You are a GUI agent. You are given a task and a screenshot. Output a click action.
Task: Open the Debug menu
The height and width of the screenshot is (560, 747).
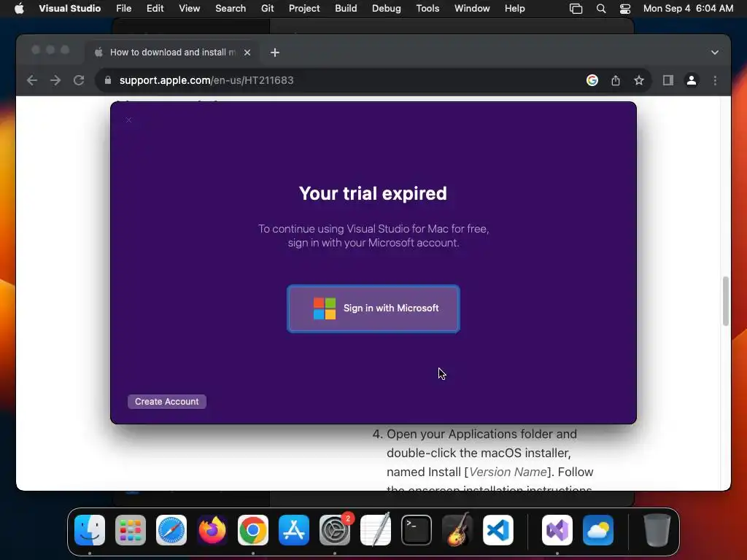pyautogui.click(x=387, y=8)
